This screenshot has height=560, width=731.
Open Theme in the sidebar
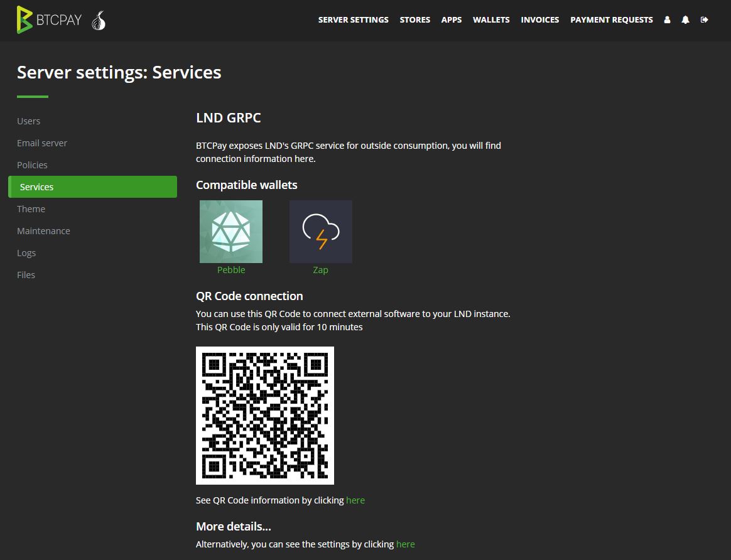[31, 208]
